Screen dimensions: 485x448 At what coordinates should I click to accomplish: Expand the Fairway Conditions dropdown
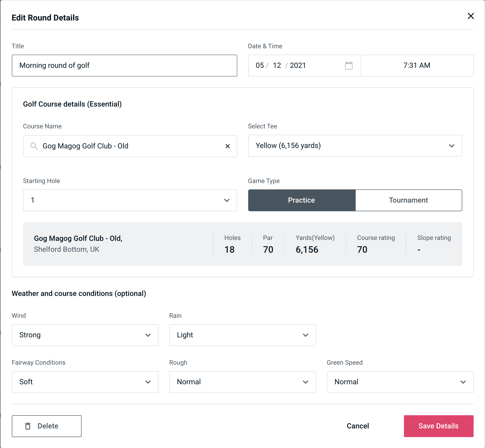coord(85,382)
